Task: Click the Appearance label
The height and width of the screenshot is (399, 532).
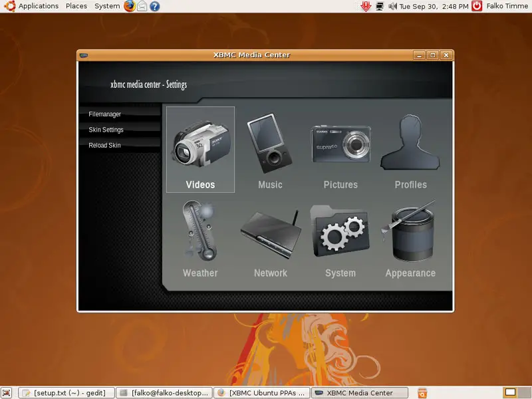Action: 410,273
